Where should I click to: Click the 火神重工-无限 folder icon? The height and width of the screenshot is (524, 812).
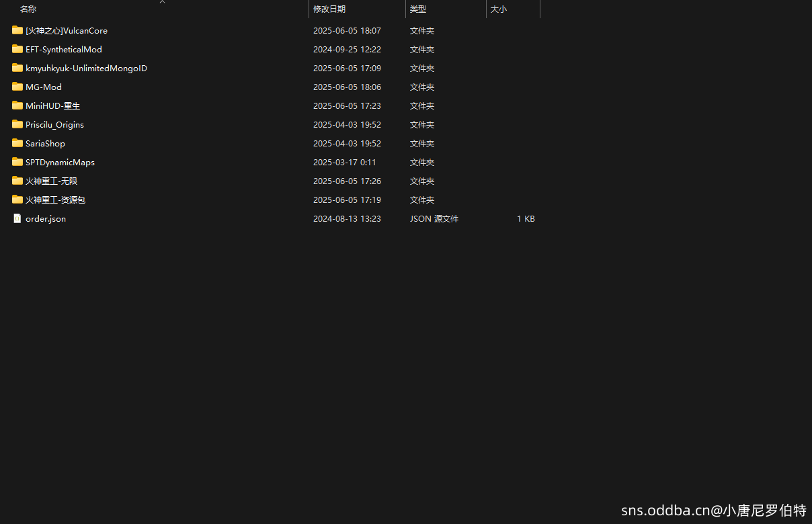(17, 181)
